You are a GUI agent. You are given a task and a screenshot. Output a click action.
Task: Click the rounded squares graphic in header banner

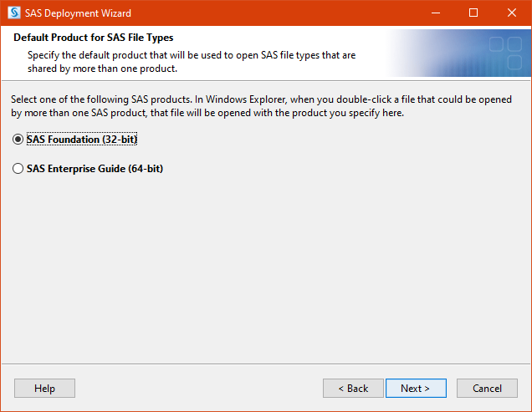(505, 53)
